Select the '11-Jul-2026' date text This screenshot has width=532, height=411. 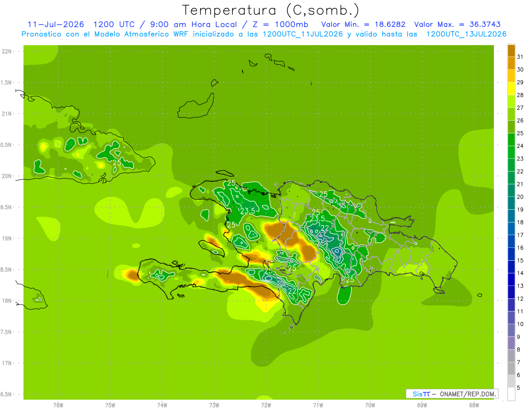point(55,24)
